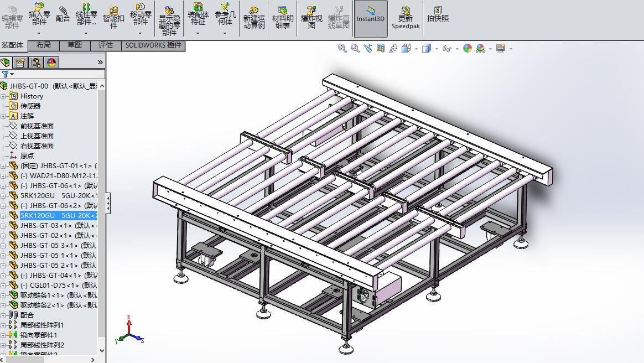Open dropdown arrow under 线性零部件

86,33
